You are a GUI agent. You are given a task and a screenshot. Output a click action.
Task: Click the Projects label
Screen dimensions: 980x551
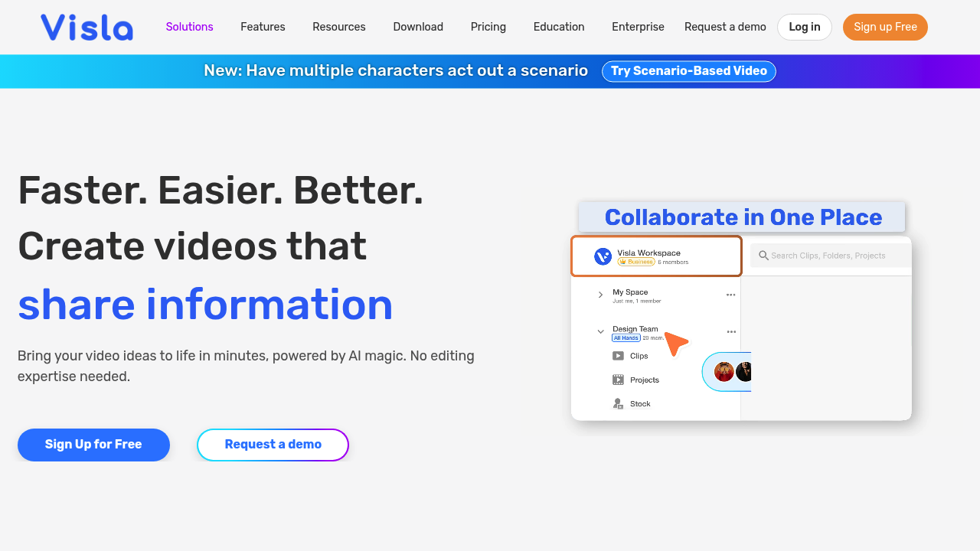pyautogui.click(x=645, y=380)
